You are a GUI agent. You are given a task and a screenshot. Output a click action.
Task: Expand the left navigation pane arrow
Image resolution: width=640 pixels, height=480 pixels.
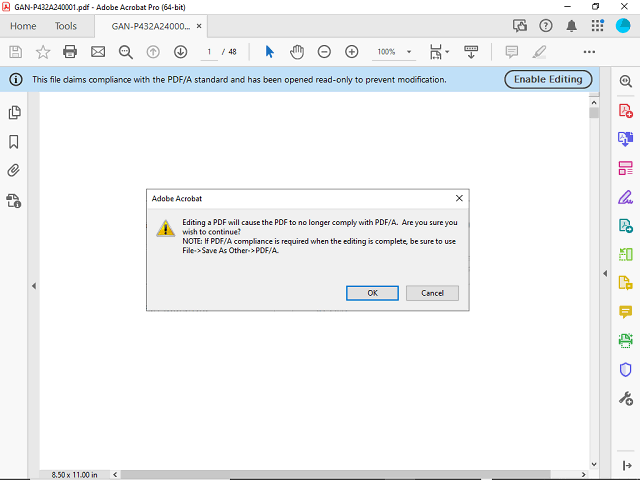coord(34,286)
